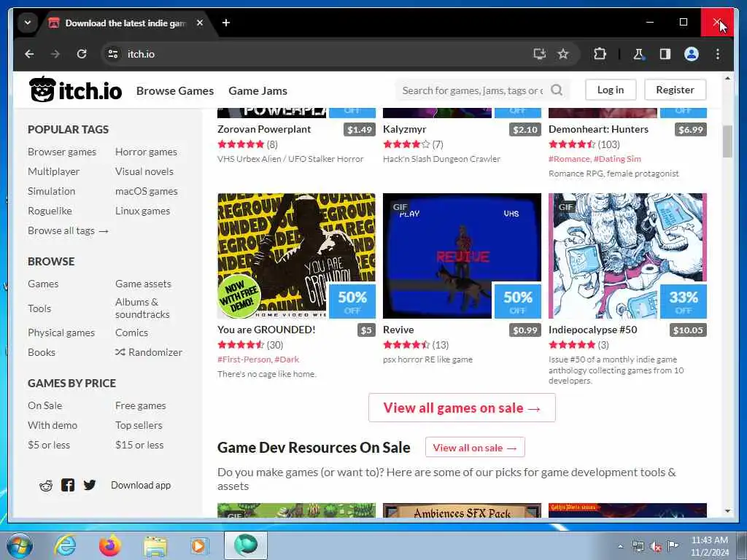The height and width of the screenshot is (560, 747).
Task: Click Browse all tags link
Action: [68, 230]
